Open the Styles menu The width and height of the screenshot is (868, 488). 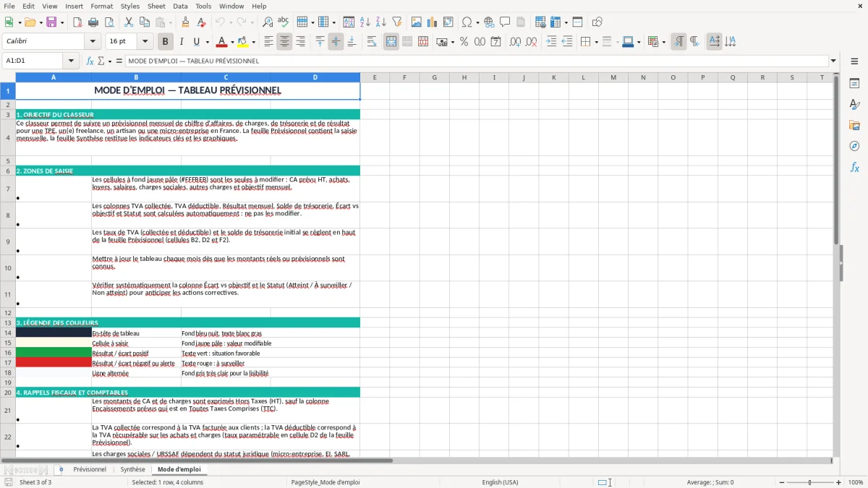click(x=130, y=6)
